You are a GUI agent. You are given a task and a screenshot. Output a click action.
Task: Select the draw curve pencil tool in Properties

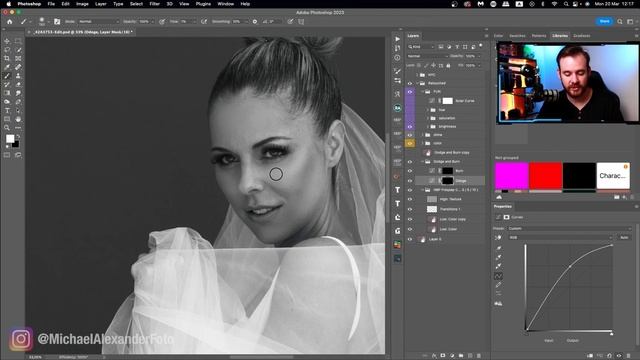498,285
